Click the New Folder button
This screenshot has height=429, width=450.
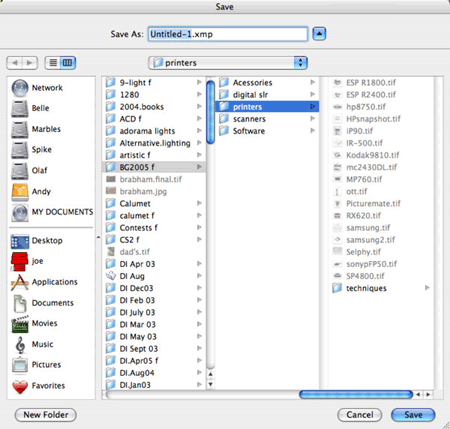pos(46,415)
